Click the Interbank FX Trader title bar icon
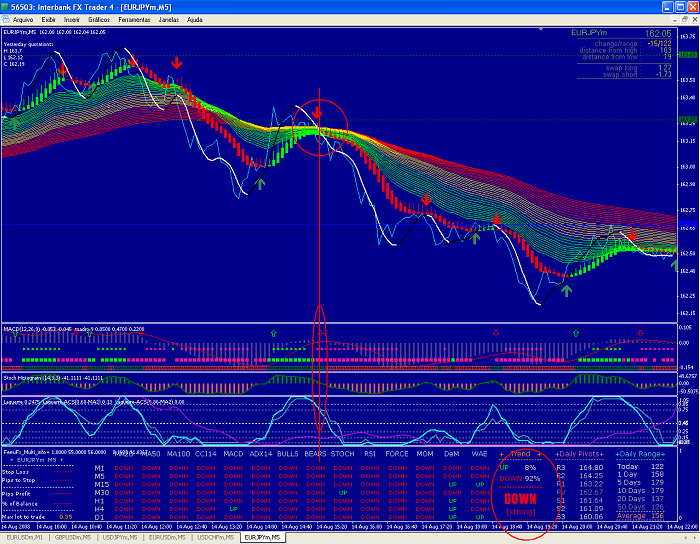 click(5, 7)
